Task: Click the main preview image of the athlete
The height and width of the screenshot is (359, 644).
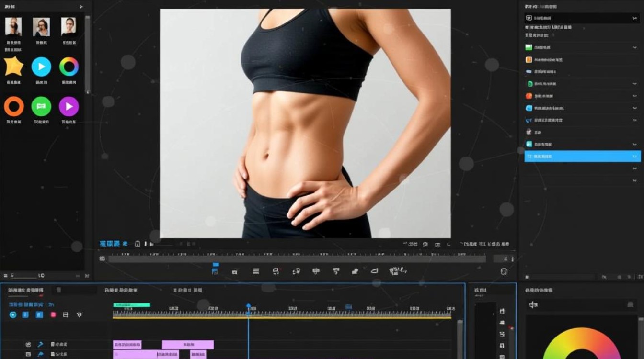Action: [305, 123]
